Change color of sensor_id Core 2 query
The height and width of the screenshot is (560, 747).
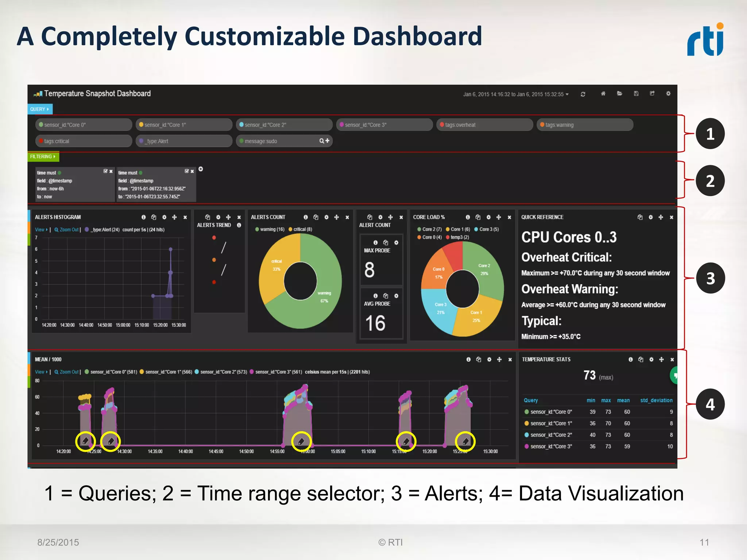241,125
